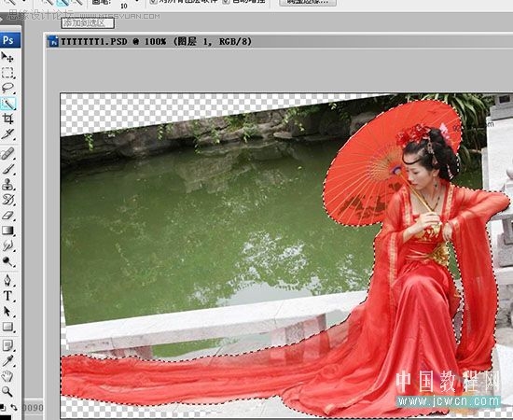Reset default foreground/background colors icon
513x420 pixels.
point(2,408)
